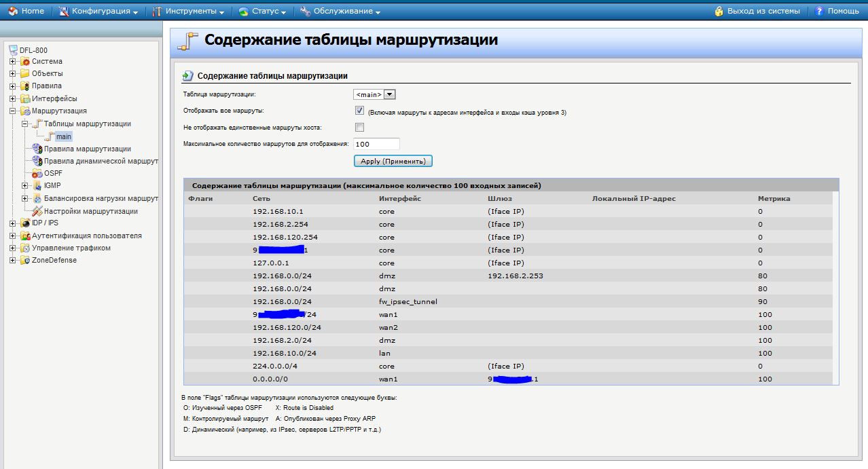The width and height of the screenshot is (868, 469).
Task: Click the Выход из системы lock icon
Action: click(x=719, y=11)
